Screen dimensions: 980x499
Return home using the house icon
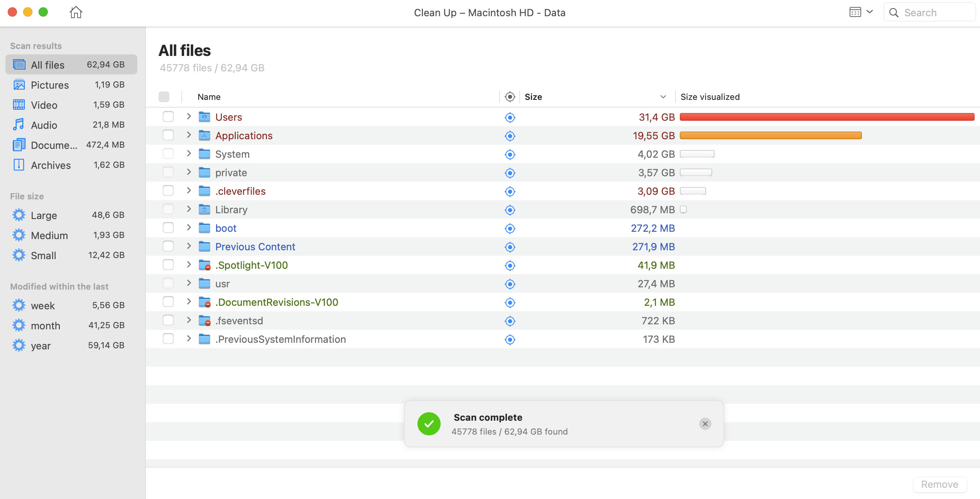76,12
